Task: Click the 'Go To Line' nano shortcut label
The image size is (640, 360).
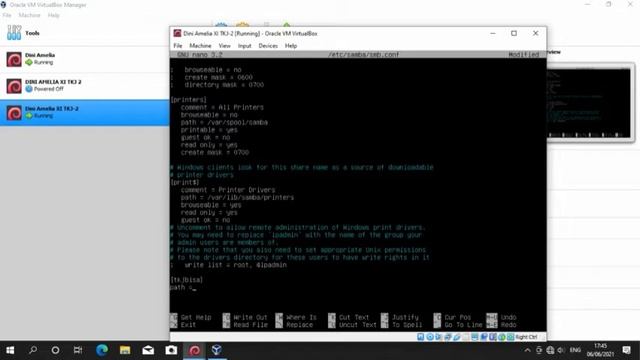Action: [x=463, y=325]
